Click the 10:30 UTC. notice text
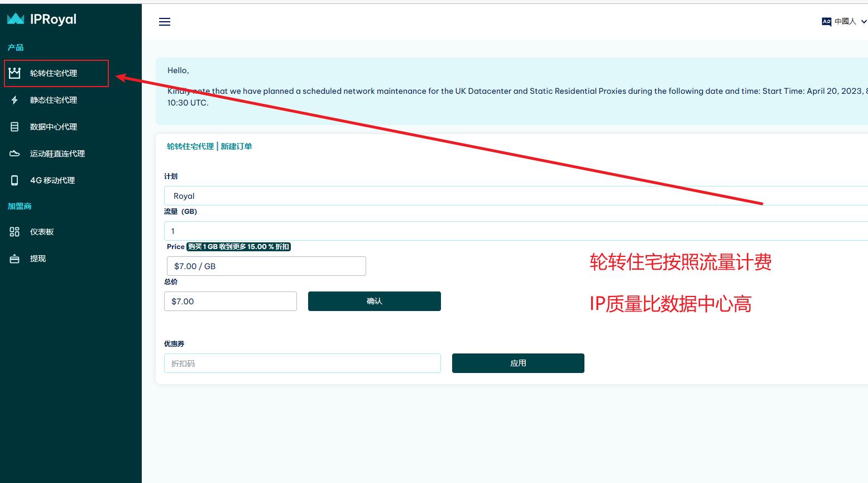This screenshot has height=483, width=868. click(188, 103)
